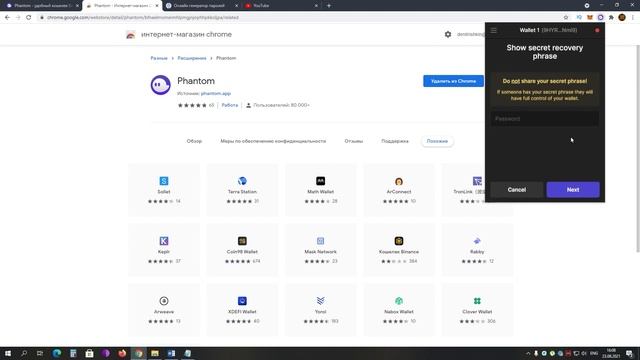Viewport: 640px width, 360px height.
Task: Open the Chrome profile avatar
Action: click(x=622, y=18)
